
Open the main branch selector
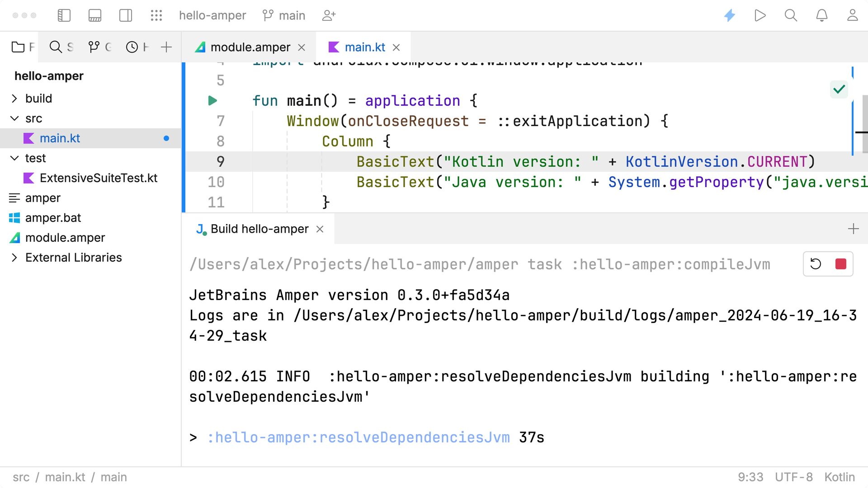tap(284, 15)
